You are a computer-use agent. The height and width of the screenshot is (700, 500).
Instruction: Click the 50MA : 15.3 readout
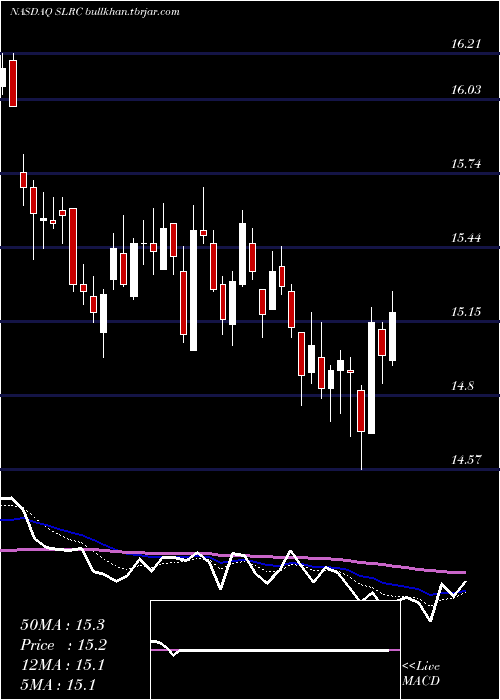62,625
